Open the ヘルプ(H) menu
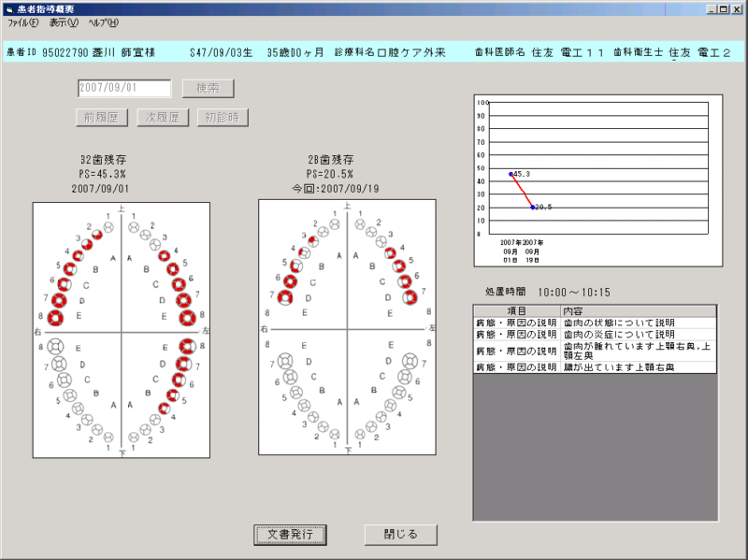The image size is (748, 560). coord(103,22)
